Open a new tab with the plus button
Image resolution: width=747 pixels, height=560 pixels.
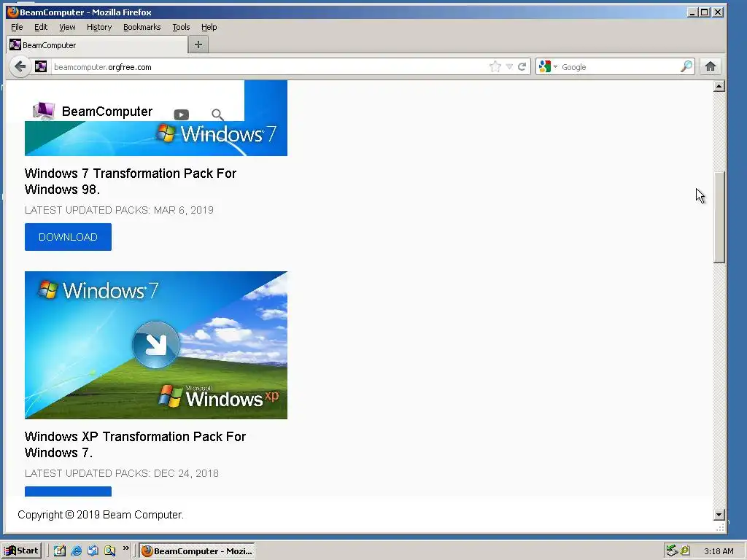coord(198,44)
